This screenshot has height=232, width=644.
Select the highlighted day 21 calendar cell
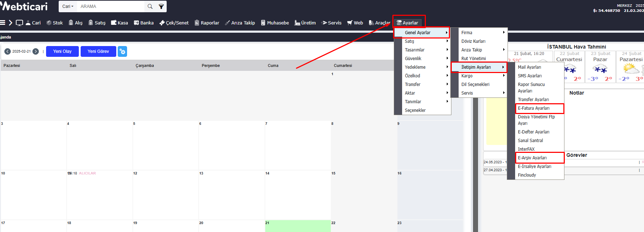coord(298,226)
